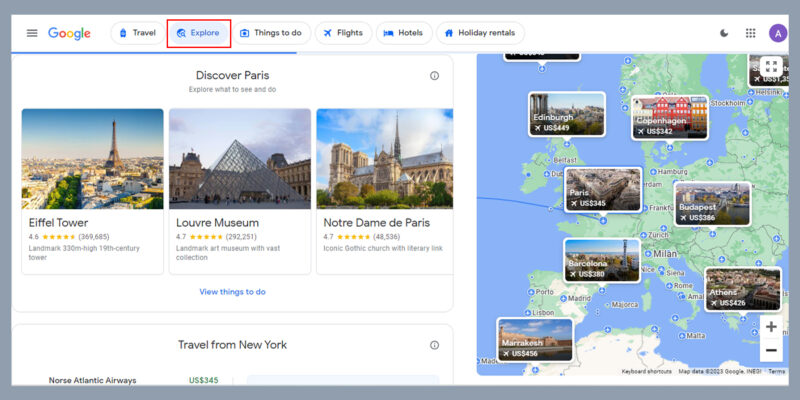Image resolution: width=800 pixels, height=400 pixels.
Task: Zoom in on the map
Action: point(771,327)
